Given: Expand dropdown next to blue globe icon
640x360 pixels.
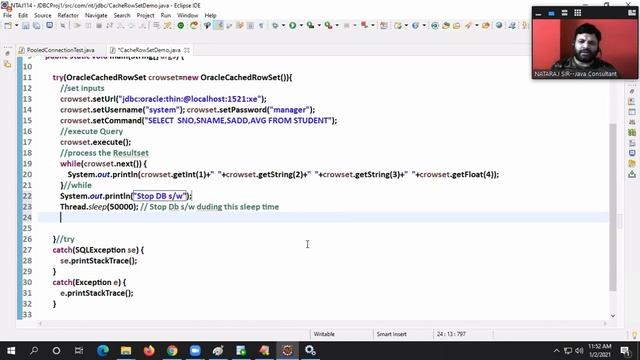Looking at the screenshot, I should click(x=424, y=26).
